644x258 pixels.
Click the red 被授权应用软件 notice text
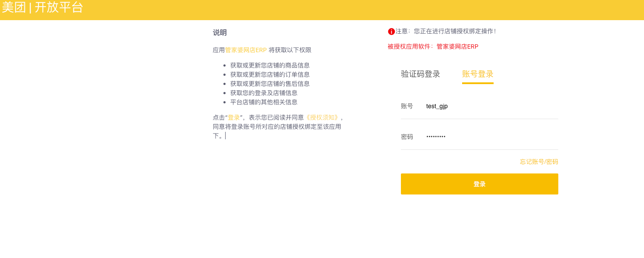[433, 46]
